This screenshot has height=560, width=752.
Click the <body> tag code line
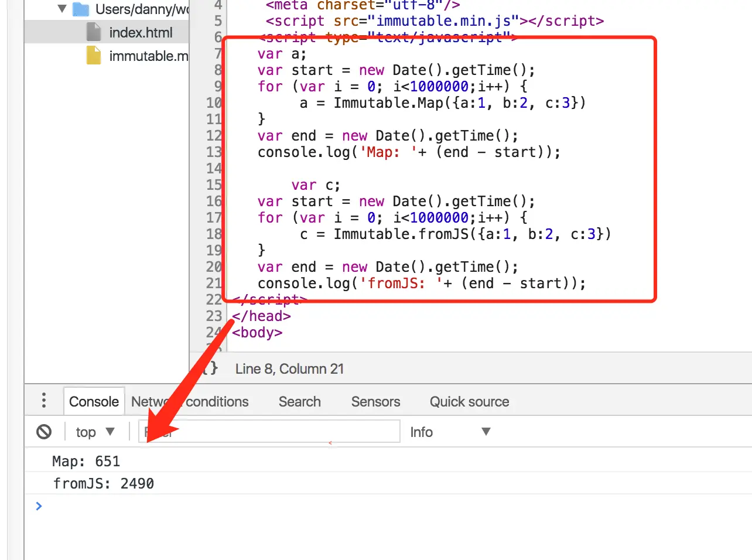coord(257,333)
